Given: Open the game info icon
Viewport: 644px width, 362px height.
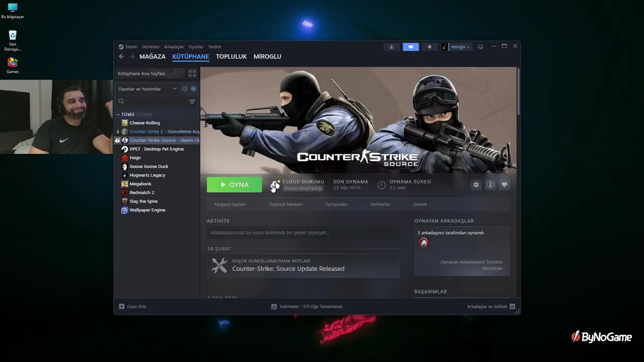Looking at the screenshot, I should coord(490,185).
